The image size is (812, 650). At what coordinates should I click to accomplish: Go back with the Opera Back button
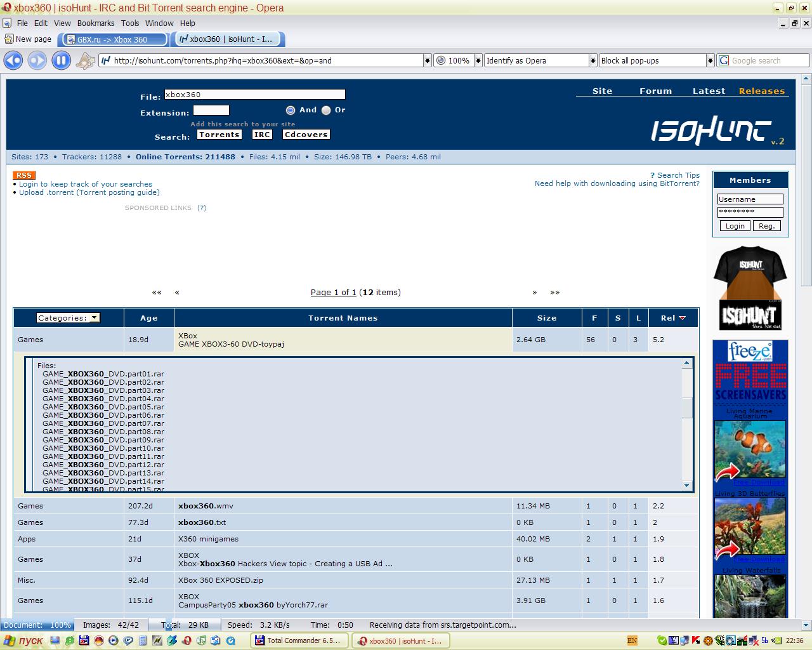tap(13, 61)
